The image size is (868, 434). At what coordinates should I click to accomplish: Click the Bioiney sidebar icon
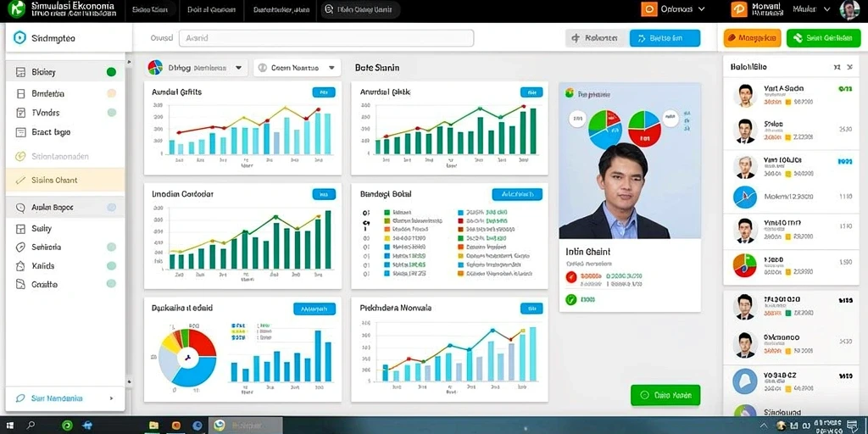click(21, 72)
